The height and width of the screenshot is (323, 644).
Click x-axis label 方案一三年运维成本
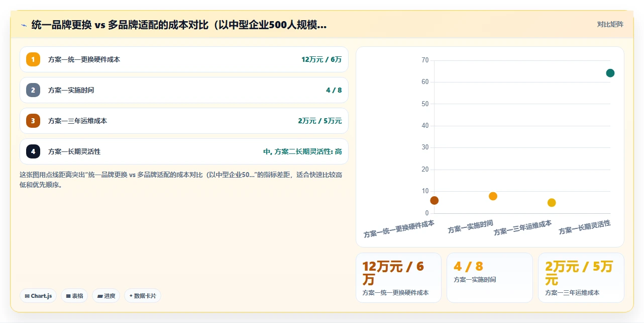[x=522, y=228]
